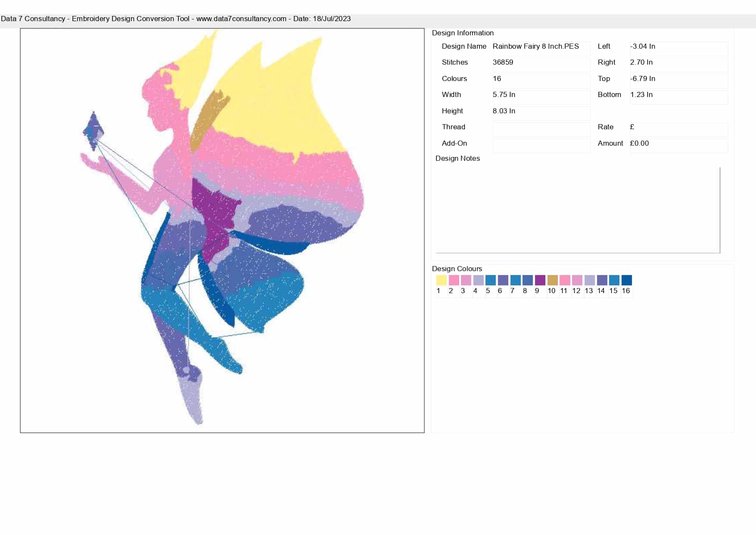Click the Rate field with £
The height and width of the screenshot is (535, 756).
(x=679, y=129)
